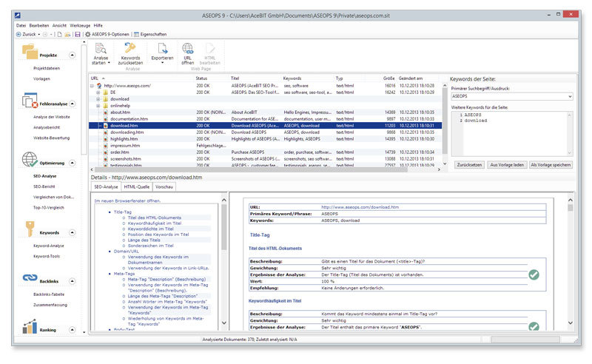The height and width of the screenshot is (364, 592).
Task: Open the download.htm URL link in report
Action: 360,207
